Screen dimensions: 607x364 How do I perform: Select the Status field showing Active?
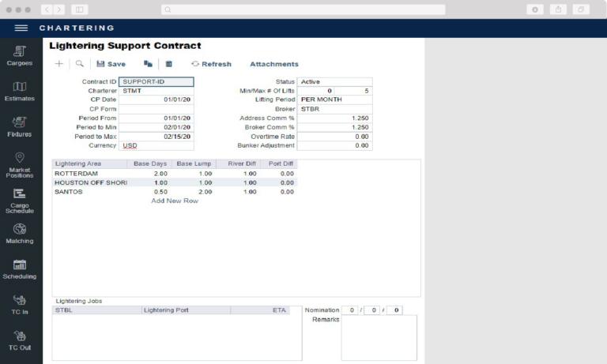(334, 81)
